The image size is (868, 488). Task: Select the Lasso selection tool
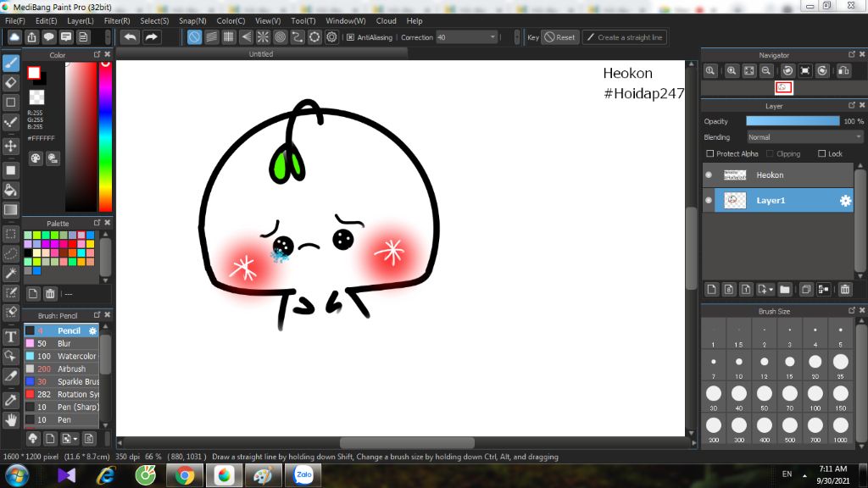(x=10, y=254)
